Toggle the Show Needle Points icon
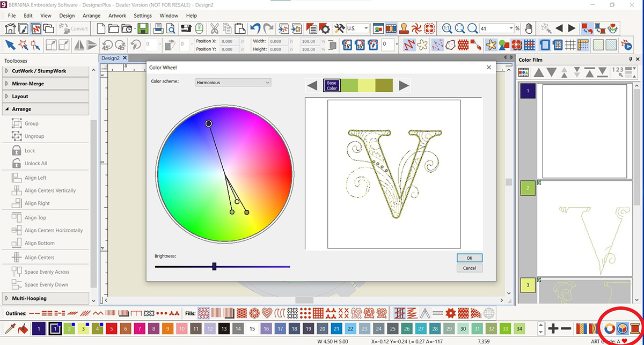644x345 pixels. [x=438, y=45]
